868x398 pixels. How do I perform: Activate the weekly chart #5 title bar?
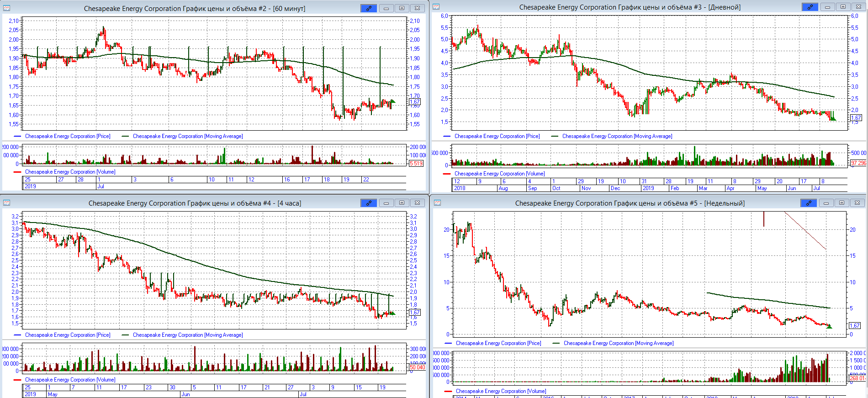coord(630,203)
